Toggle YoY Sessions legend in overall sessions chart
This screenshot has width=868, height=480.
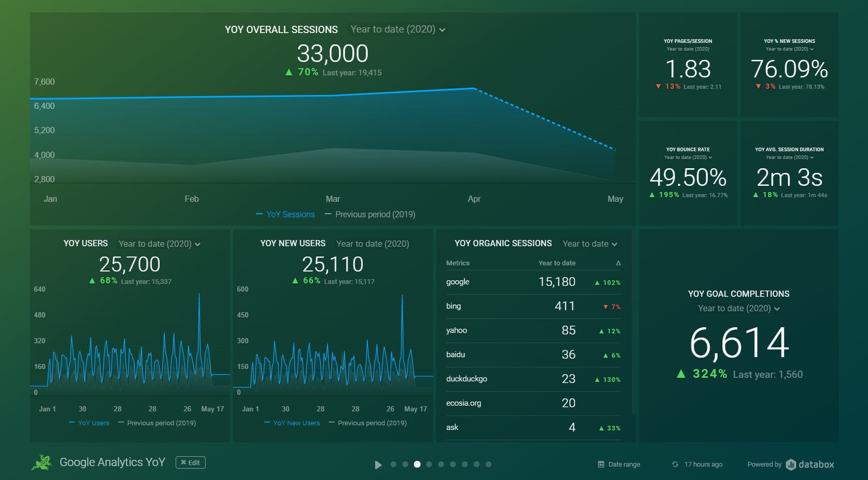click(285, 215)
